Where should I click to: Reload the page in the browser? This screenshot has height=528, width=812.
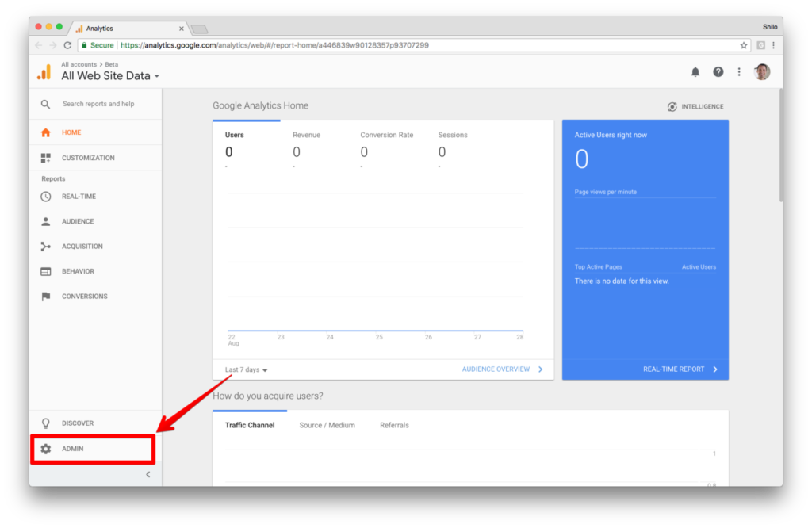pos(67,45)
